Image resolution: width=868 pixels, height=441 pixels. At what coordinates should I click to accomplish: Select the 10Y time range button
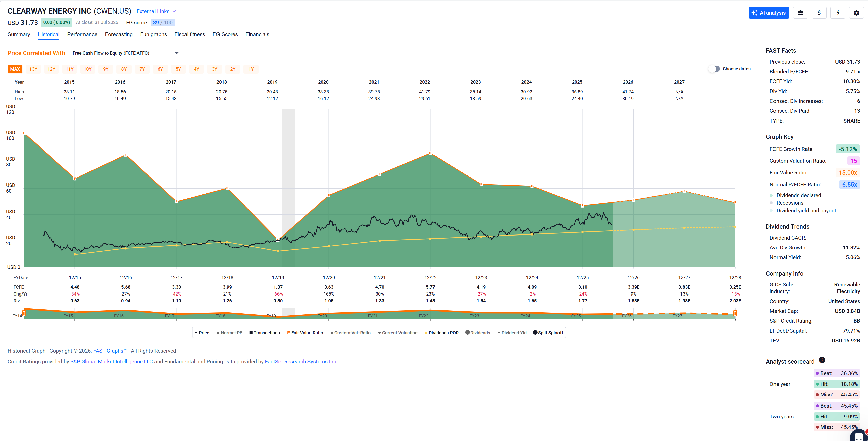click(x=88, y=69)
